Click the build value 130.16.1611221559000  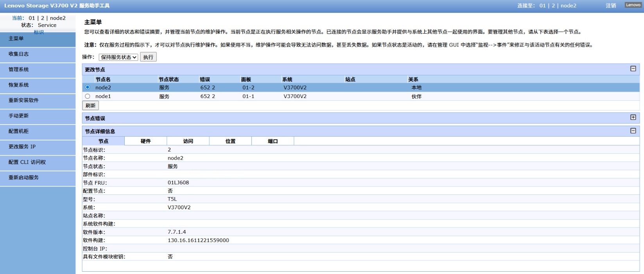point(198,240)
